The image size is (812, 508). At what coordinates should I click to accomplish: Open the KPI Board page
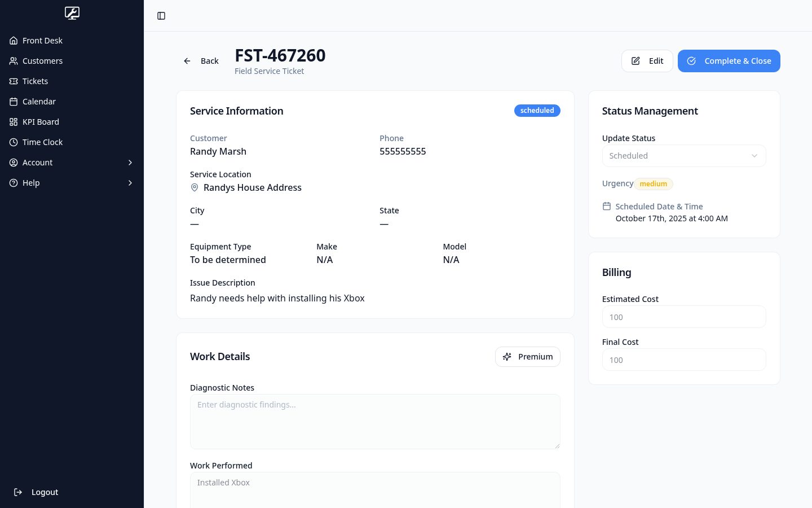[72, 122]
